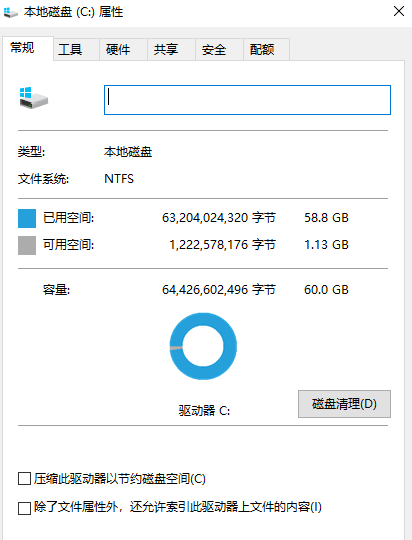Focus the drive label text field

coord(247,100)
